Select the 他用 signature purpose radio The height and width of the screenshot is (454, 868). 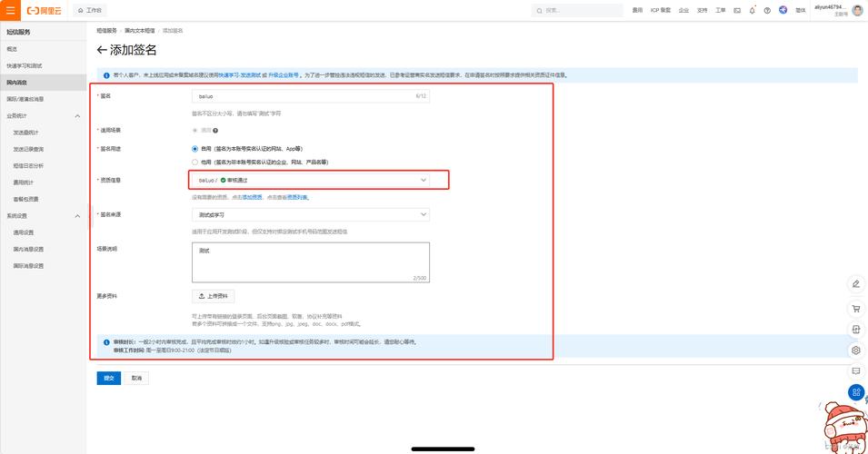(x=195, y=162)
